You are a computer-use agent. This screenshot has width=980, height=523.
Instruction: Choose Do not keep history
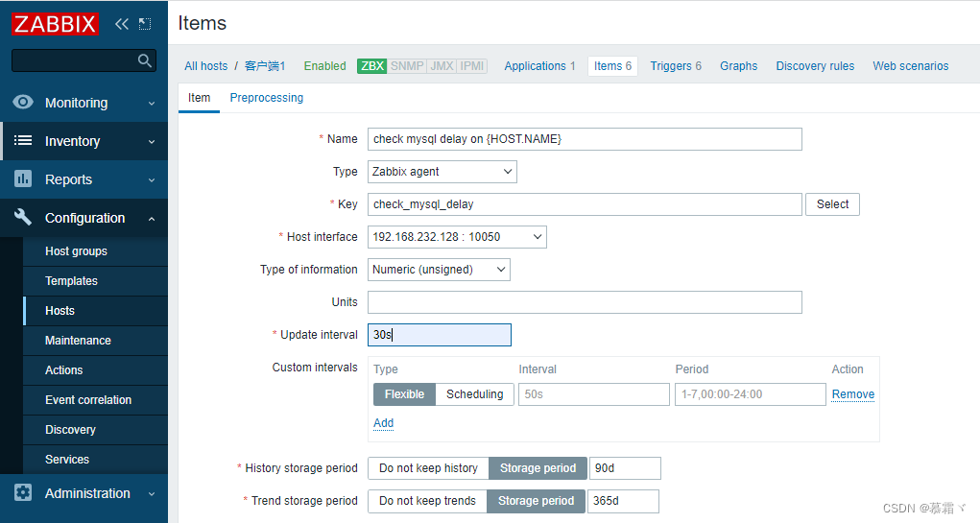(428, 468)
